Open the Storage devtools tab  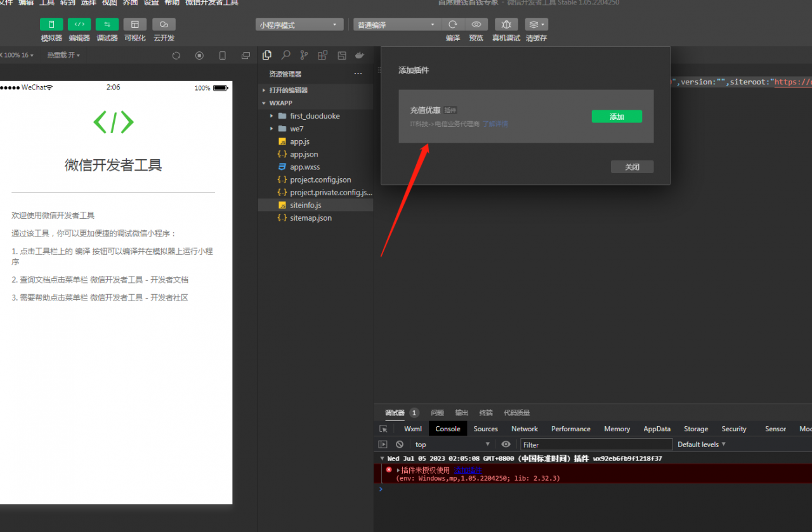coord(696,429)
